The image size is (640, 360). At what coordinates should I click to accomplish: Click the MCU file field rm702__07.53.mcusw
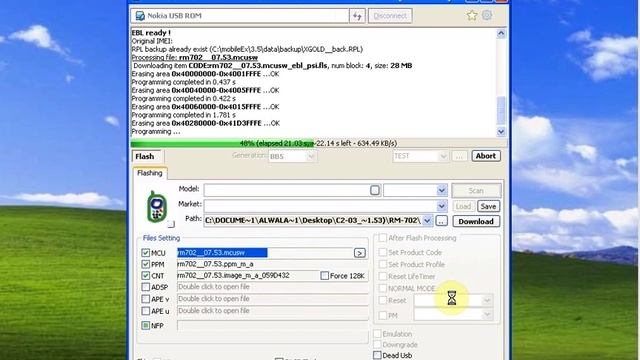[x=265, y=253]
